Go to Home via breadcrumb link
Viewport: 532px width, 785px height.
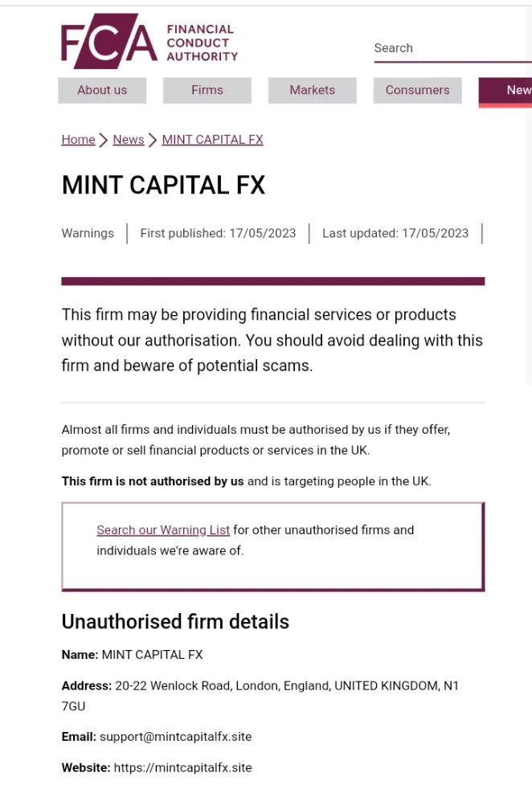(x=78, y=140)
